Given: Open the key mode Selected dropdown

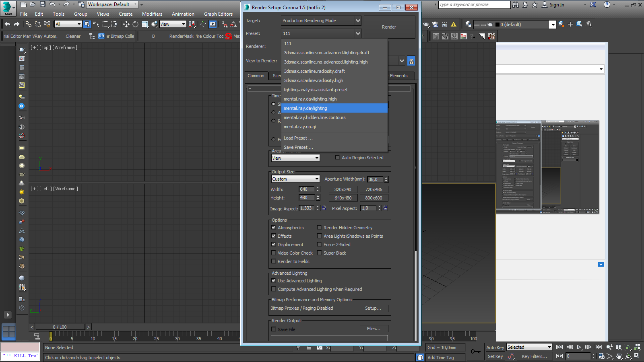Looking at the screenshot, I should (x=529, y=347).
